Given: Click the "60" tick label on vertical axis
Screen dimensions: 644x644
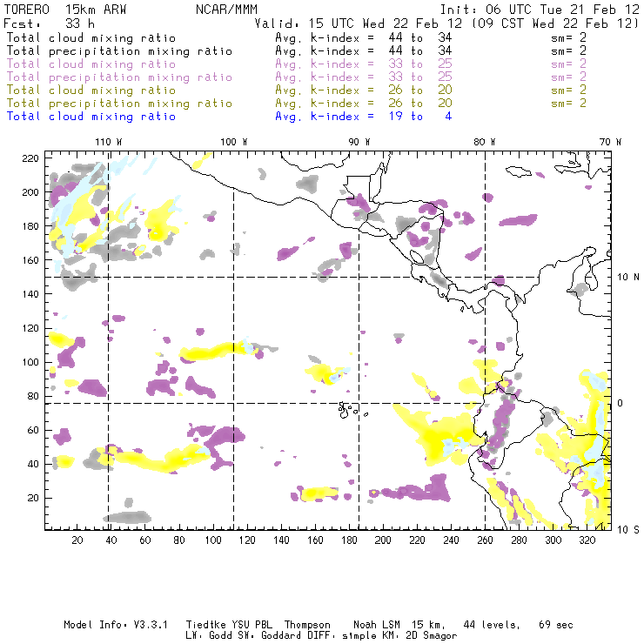Looking at the screenshot, I should coord(33,431).
